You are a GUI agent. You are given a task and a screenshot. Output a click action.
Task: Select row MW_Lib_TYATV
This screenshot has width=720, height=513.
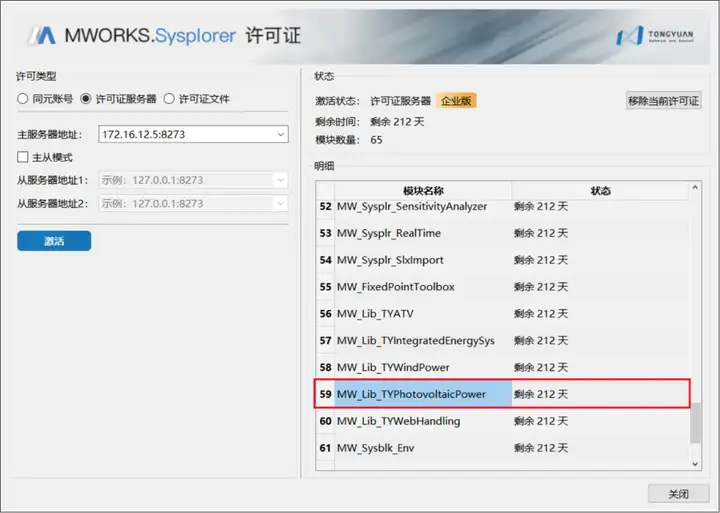point(502,314)
